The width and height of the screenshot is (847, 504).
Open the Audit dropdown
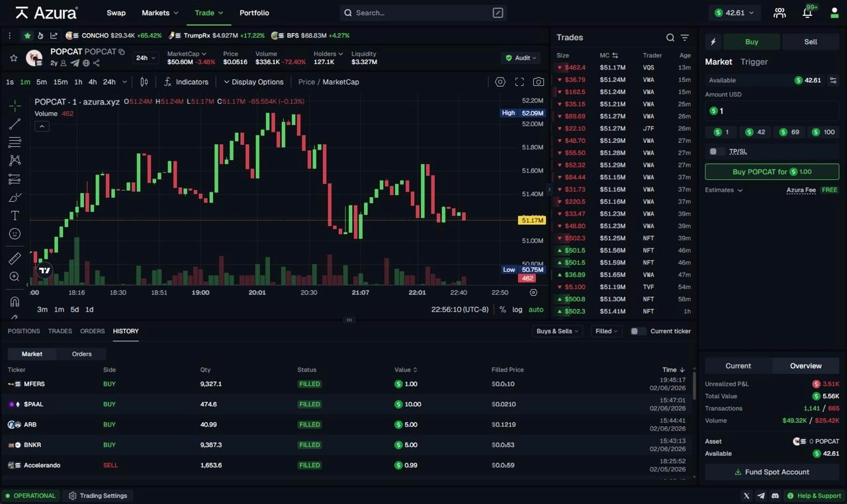[519, 58]
